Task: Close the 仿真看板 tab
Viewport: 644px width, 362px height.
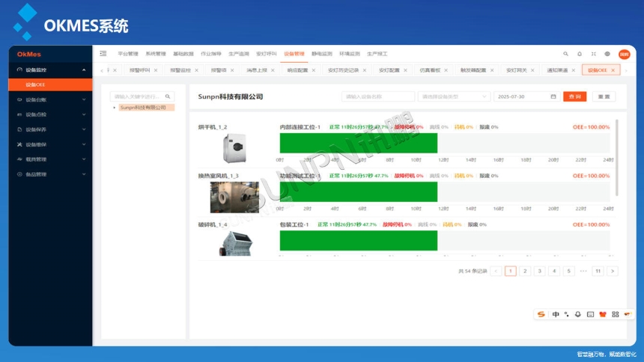Action: click(x=446, y=70)
